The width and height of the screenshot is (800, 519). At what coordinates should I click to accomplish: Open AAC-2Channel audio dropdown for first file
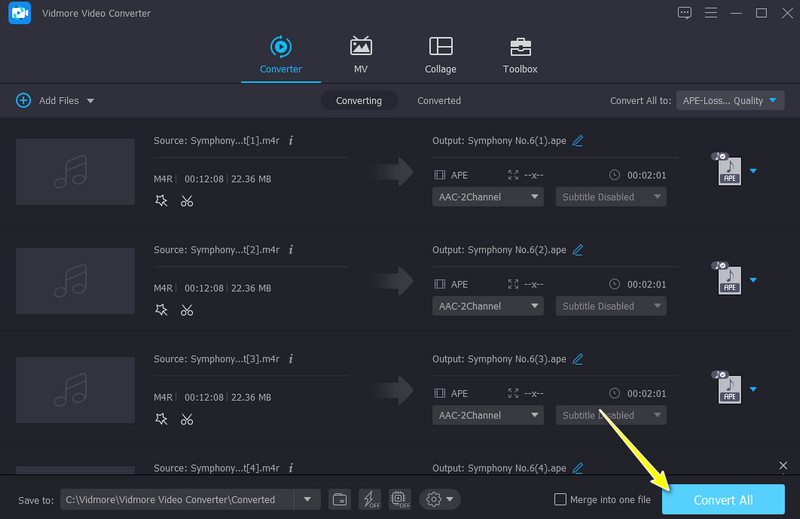point(488,197)
